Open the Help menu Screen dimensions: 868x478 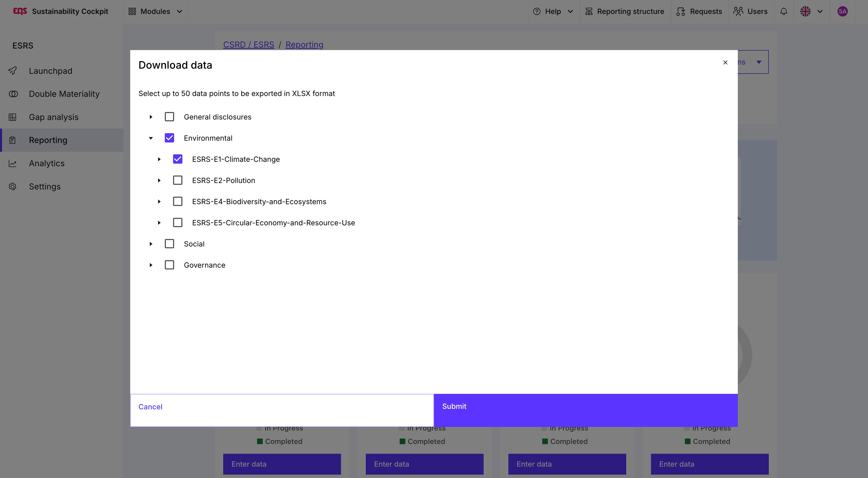[x=553, y=11]
